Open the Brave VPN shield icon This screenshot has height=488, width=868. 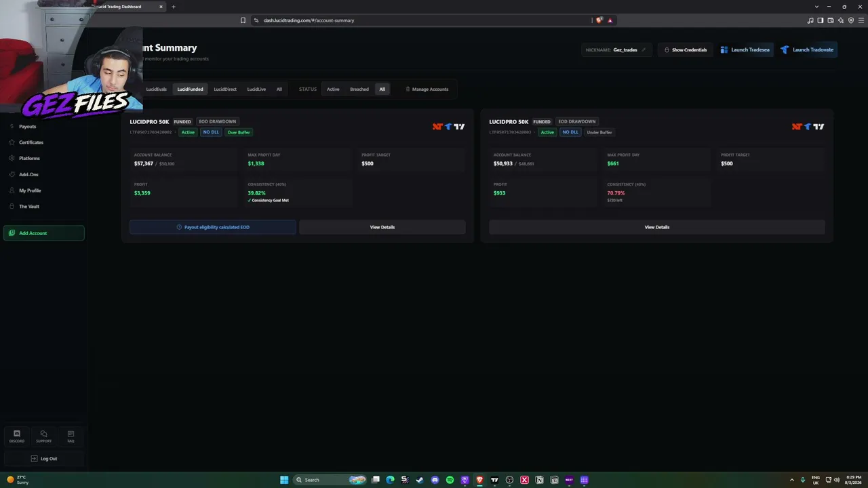851,20
